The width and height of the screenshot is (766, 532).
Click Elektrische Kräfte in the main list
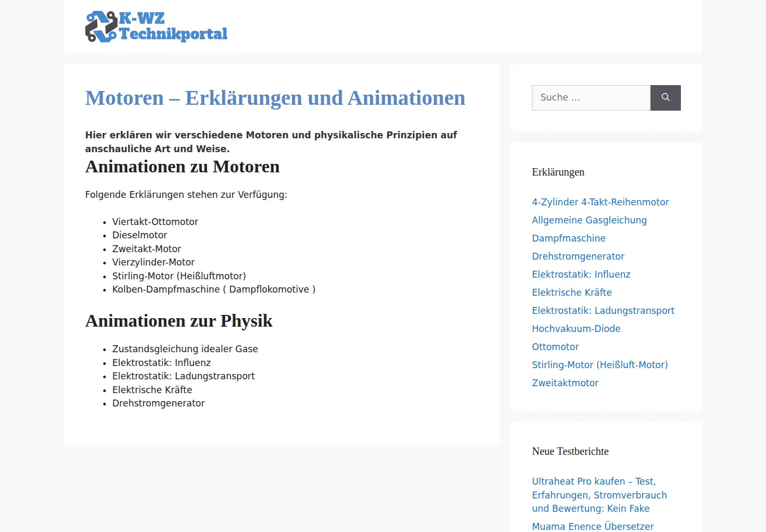point(152,390)
